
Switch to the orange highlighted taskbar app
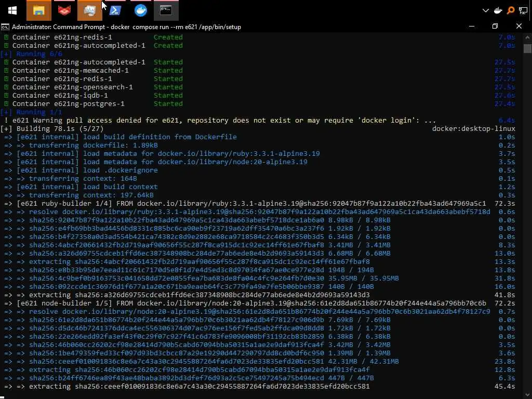click(89, 10)
